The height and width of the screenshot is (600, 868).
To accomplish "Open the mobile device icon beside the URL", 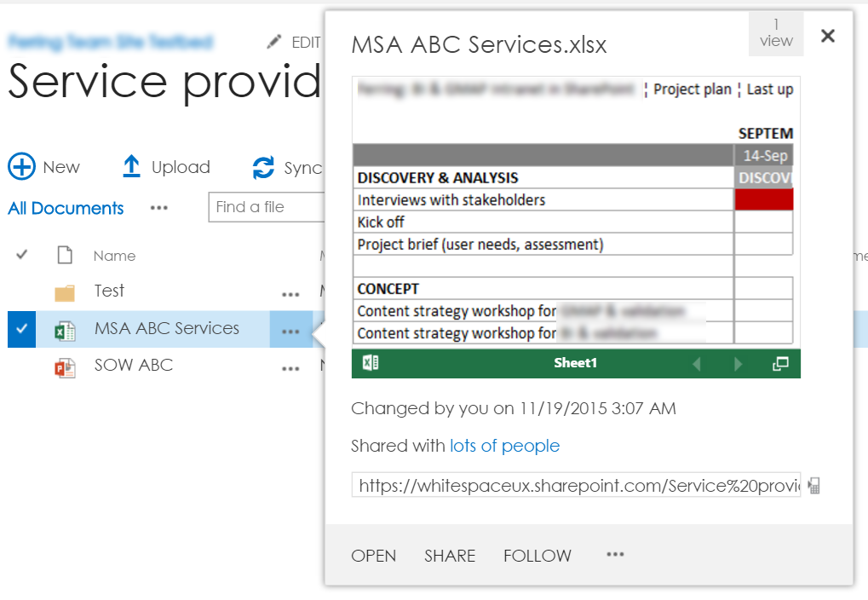I will pos(814,486).
